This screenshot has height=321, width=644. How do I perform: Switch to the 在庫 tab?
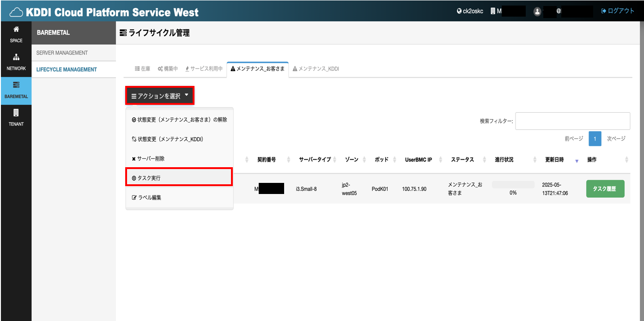pyautogui.click(x=142, y=69)
